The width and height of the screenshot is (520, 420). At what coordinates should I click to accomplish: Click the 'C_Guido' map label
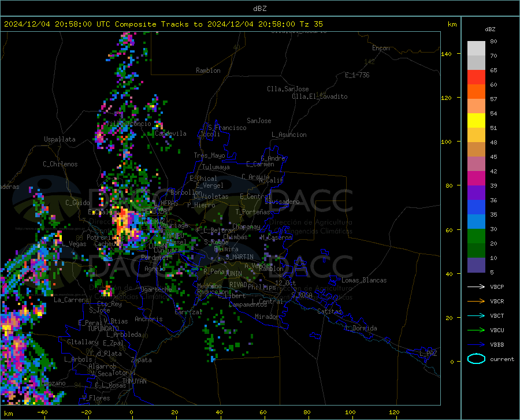click(x=77, y=203)
